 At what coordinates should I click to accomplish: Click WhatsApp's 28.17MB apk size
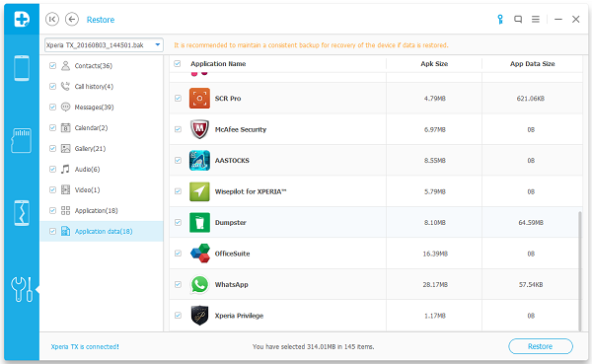click(435, 285)
